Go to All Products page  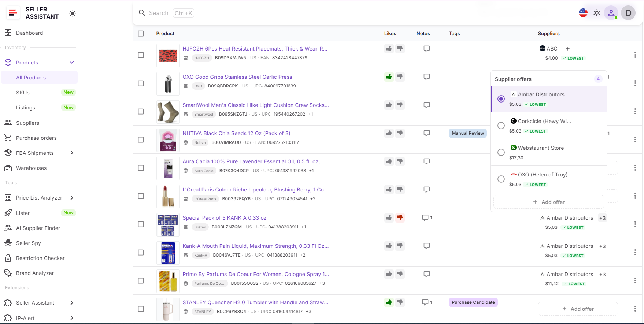[39, 78]
